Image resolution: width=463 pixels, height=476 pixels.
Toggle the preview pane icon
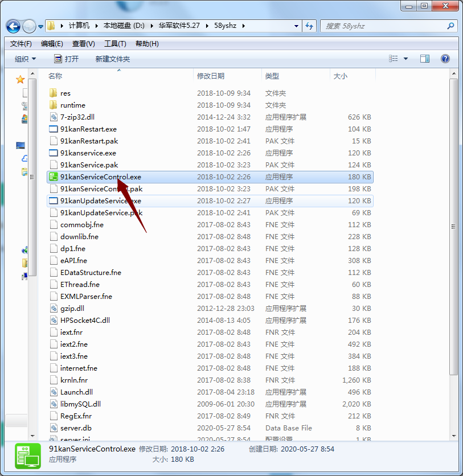[425, 59]
